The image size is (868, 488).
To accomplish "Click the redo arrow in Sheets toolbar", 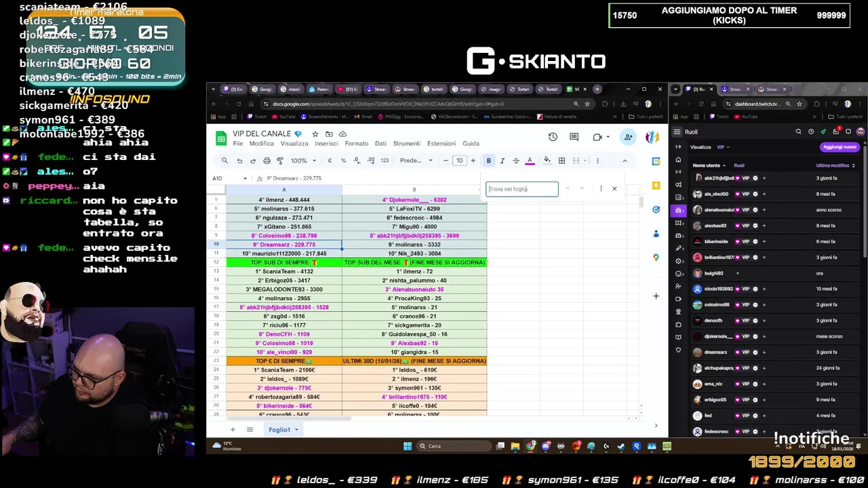I will [x=253, y=161].
